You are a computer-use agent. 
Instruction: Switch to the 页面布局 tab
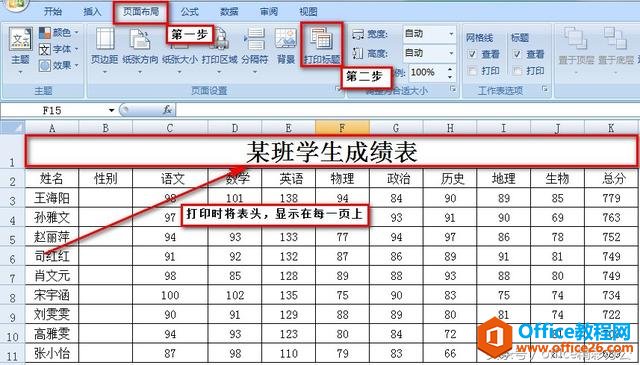pyautogui.click(x=141, y=11)
